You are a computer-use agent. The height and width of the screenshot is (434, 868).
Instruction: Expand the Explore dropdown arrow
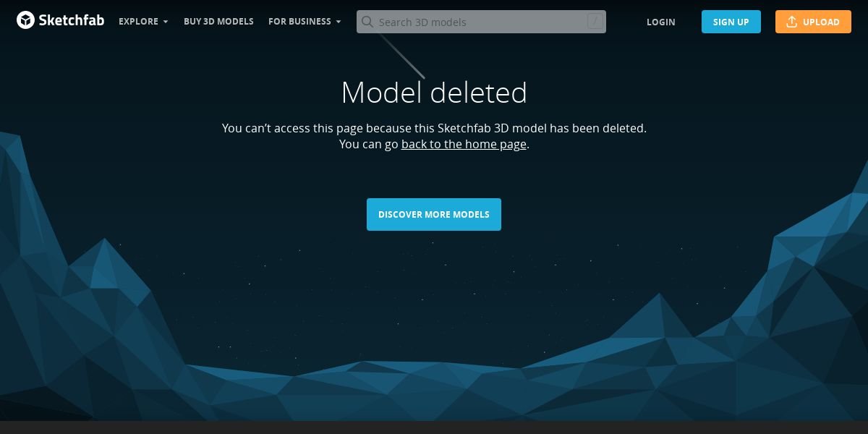(x=166, y=22)
